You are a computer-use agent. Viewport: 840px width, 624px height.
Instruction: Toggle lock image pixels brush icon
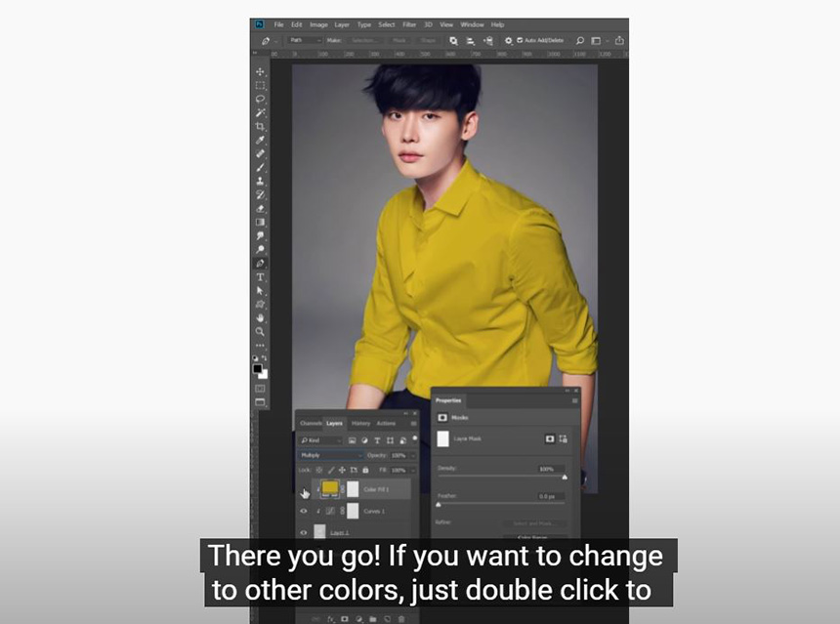point(331,470)
